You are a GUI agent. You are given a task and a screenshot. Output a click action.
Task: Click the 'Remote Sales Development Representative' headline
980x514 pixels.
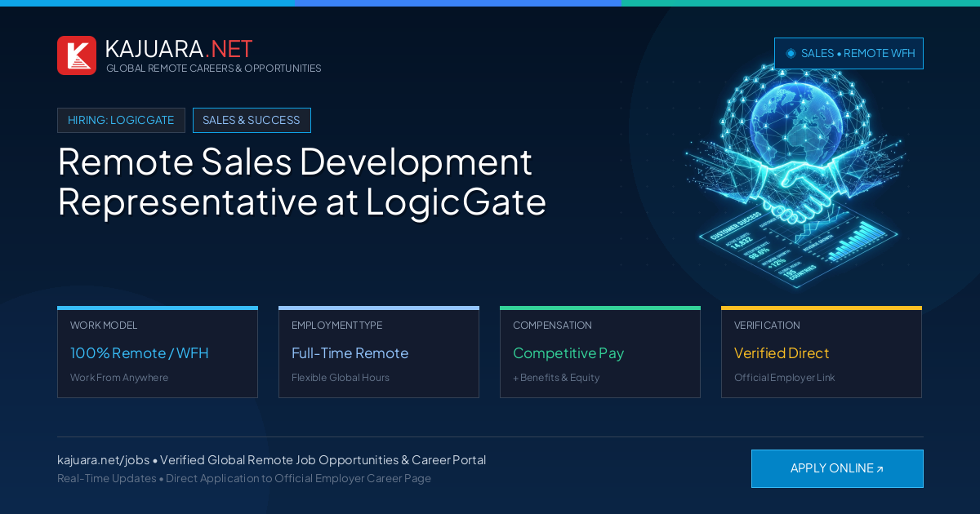(x=302, y=181)
